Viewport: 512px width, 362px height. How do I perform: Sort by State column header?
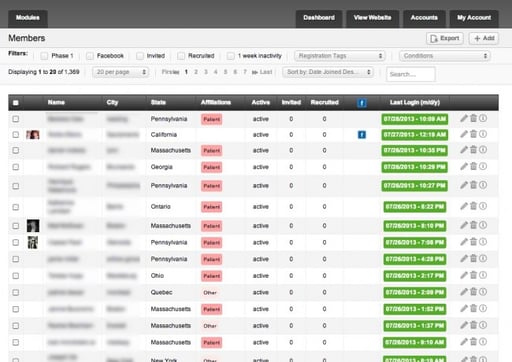(158, 102)
